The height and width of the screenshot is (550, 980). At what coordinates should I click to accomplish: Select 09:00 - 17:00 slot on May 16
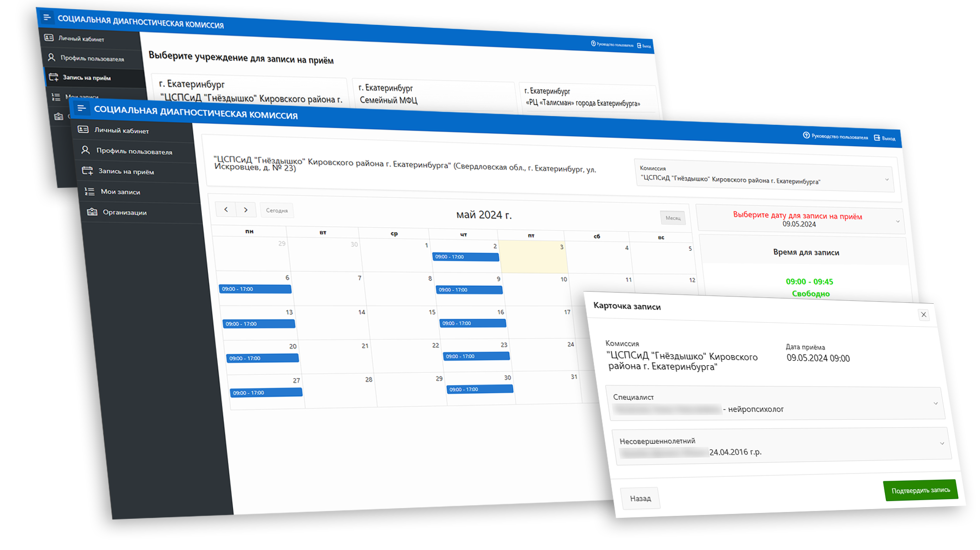pyautogui.click(x=473, y=323)
